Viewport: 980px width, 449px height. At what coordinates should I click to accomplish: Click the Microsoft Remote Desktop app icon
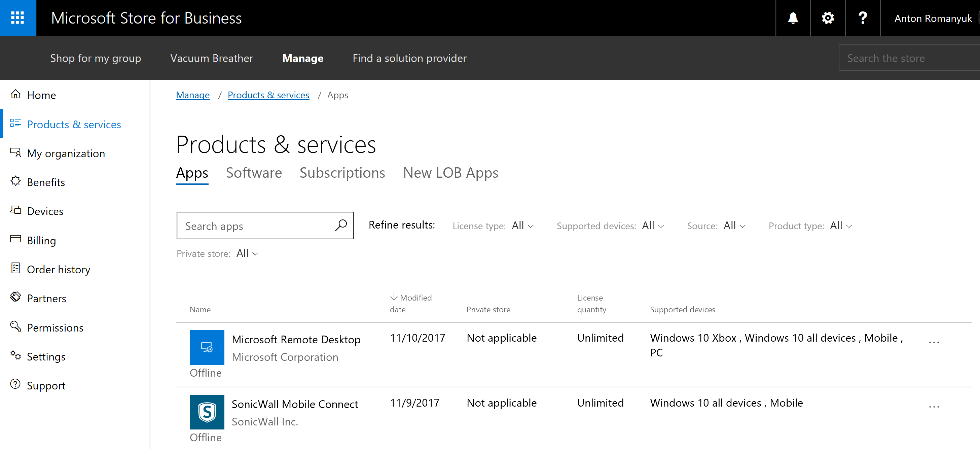tap(207, 347)
